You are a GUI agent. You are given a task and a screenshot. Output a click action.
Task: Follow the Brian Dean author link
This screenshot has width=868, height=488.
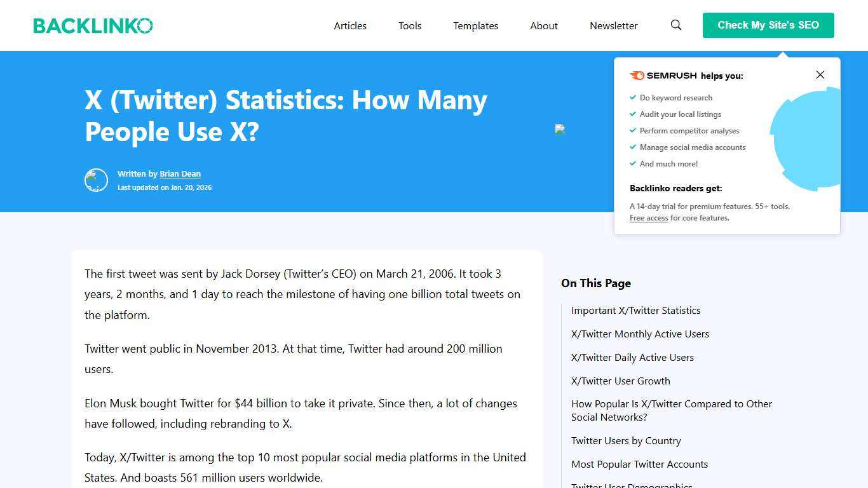[180, 173]
